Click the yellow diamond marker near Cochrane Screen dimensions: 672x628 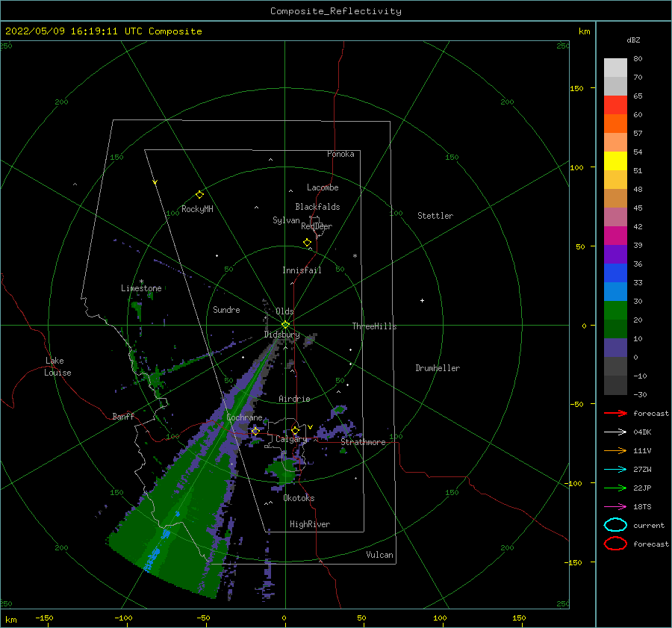coord(255,431)
